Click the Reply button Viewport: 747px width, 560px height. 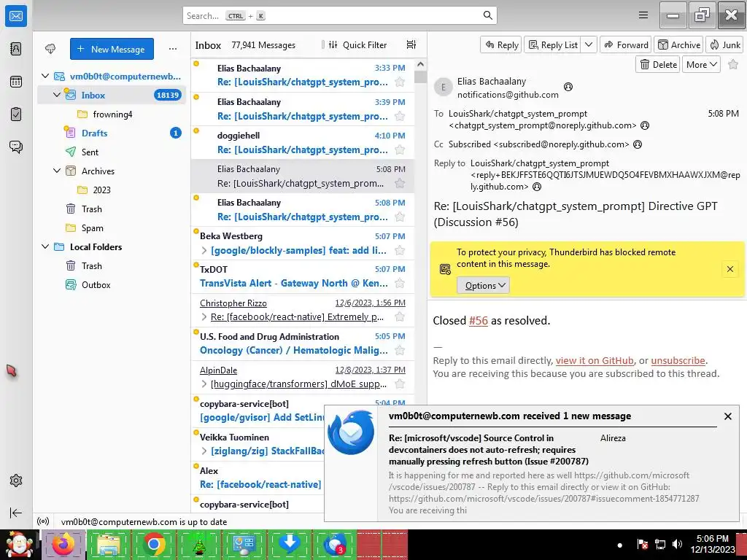(x=501, y=44)
